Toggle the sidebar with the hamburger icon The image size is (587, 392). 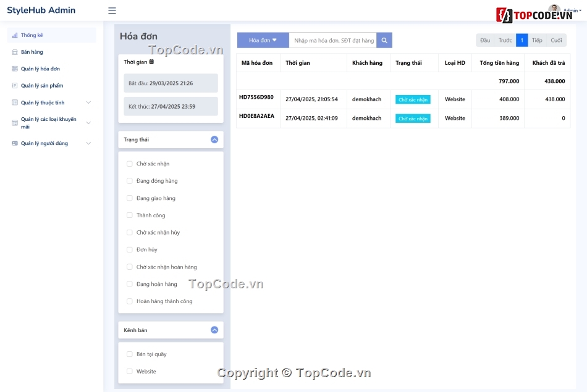(112, 10)
